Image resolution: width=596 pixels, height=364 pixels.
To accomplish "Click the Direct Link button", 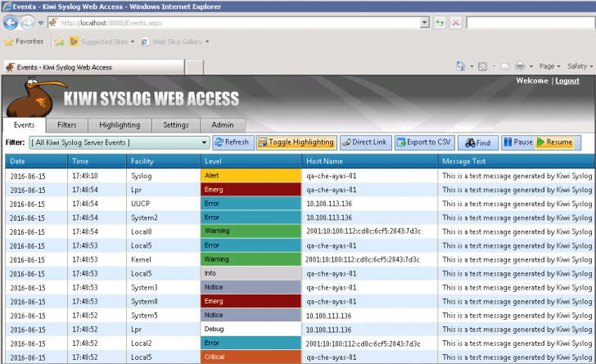I will [365, 142].
